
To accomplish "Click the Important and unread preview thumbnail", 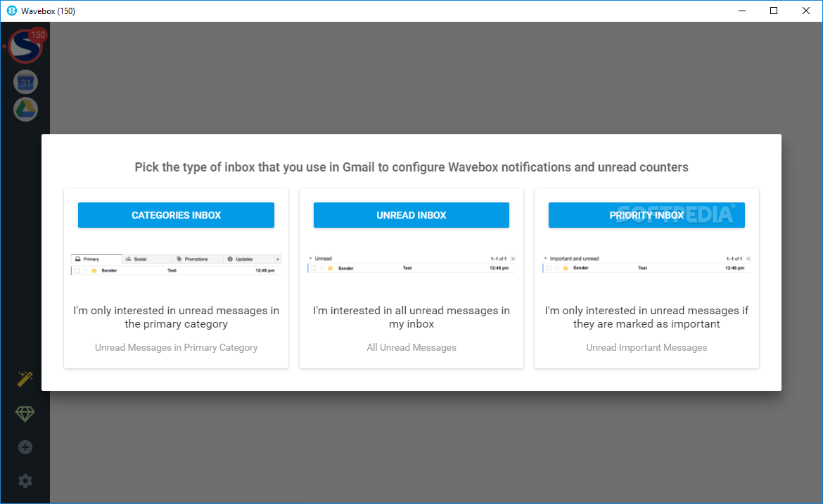I will click(x=646, y=264).
